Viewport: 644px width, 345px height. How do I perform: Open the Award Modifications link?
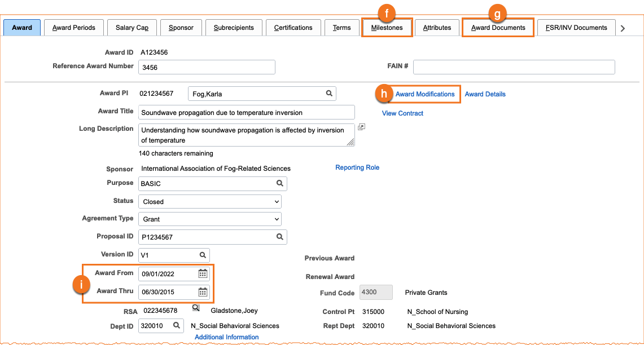[x=424, y=94]
